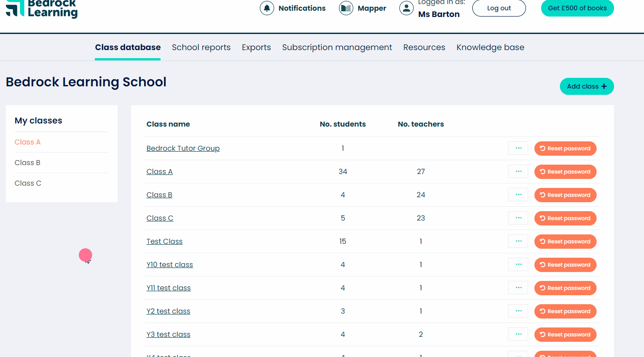Click the Add class button
Screen dimensions: 644x357
coord(587,86)
